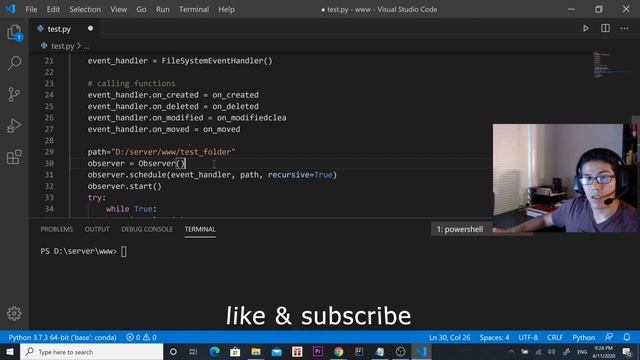Screen dimensions: 640x360
Task: Open the Explorer view in activity bar
Action: (x=14, y=32)
